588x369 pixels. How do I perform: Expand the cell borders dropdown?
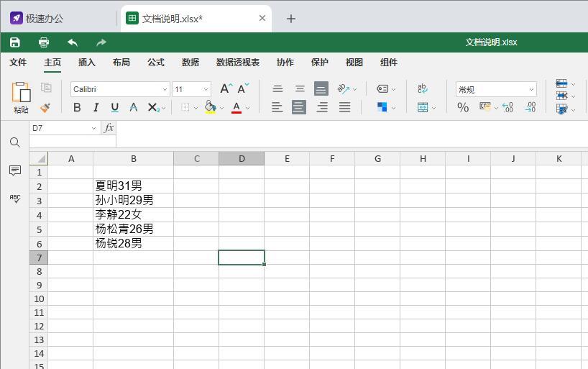196,108
